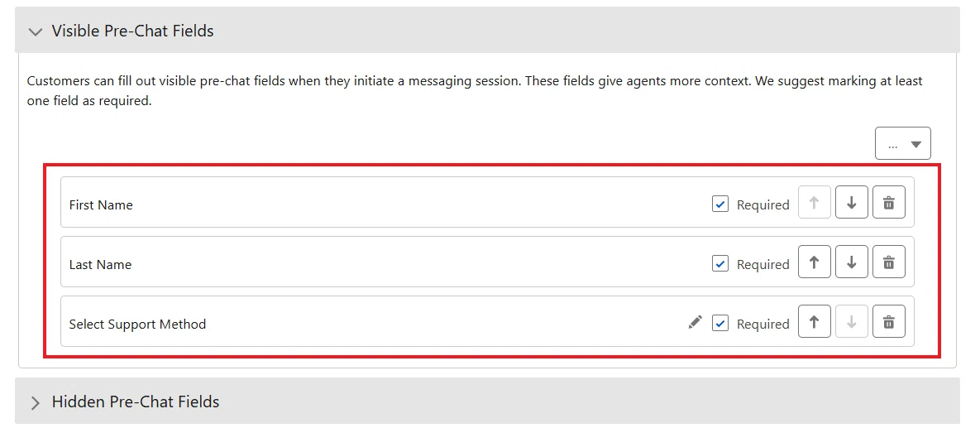Uncheck Required for First Name
The image size is (980, 428).
(720, 204)
